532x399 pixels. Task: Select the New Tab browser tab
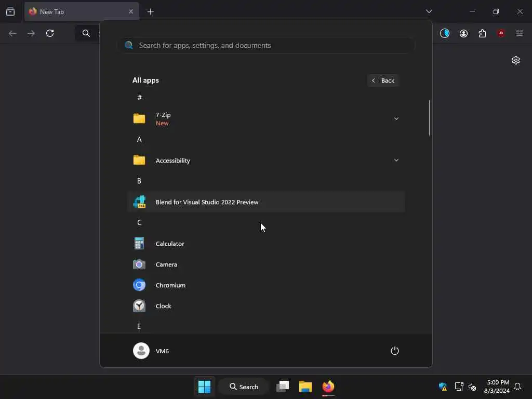82,11
